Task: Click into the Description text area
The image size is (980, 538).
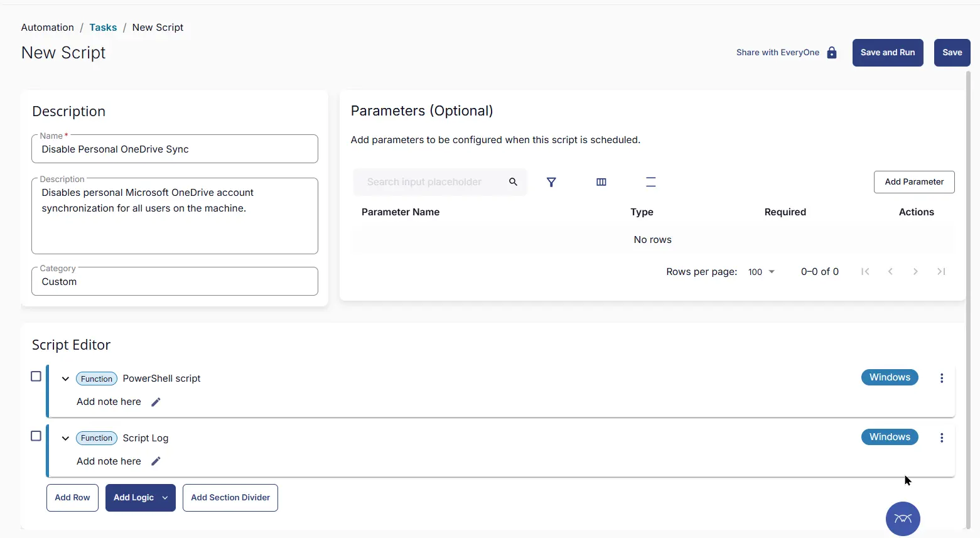Action: click(175, 216)
